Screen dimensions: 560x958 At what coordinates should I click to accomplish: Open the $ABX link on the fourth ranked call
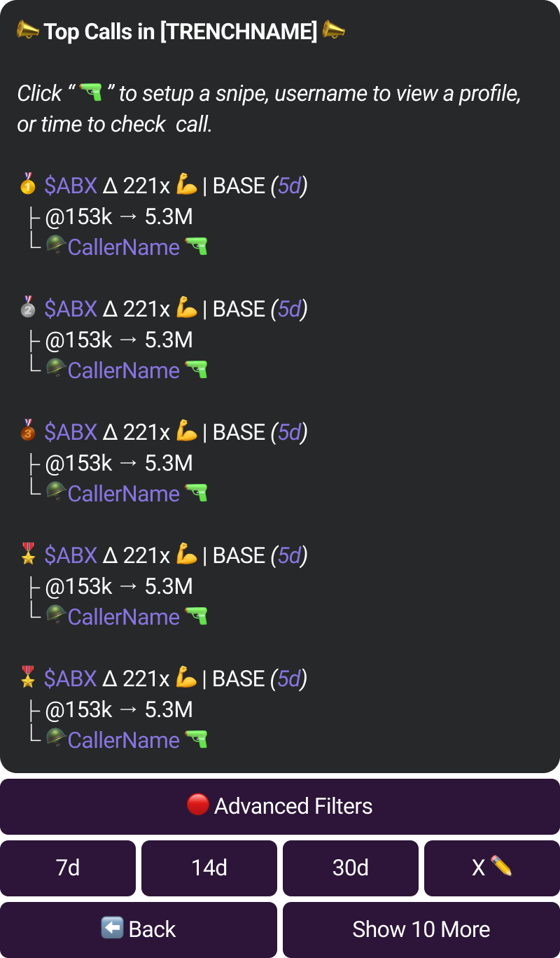pos(71,555)
